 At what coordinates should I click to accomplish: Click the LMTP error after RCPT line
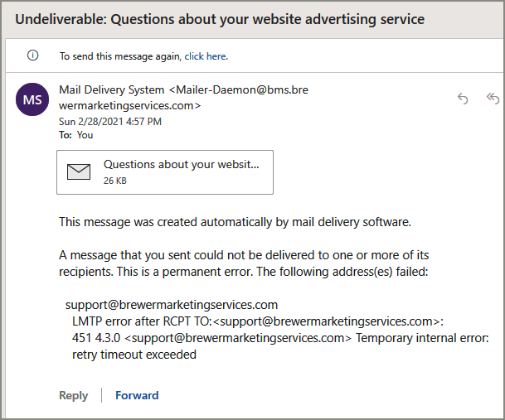click(x=258, y=321)
